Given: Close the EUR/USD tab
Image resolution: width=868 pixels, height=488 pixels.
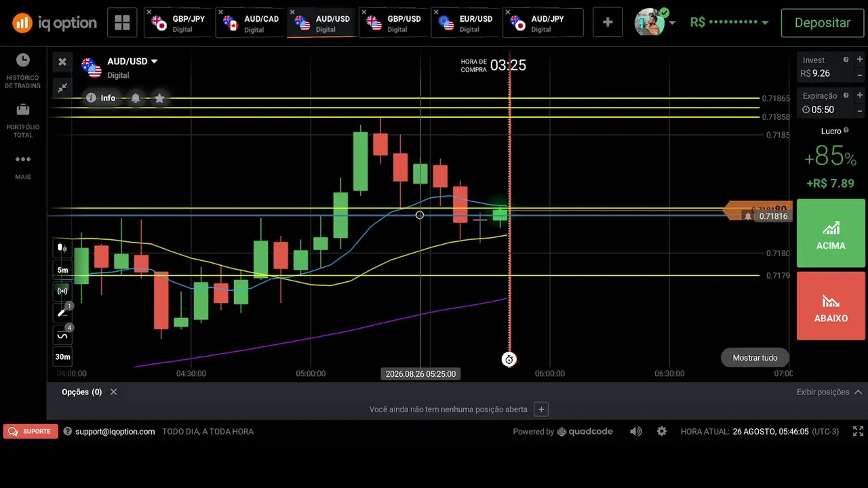Looking at the screenshot, I should tap(435, 12).
